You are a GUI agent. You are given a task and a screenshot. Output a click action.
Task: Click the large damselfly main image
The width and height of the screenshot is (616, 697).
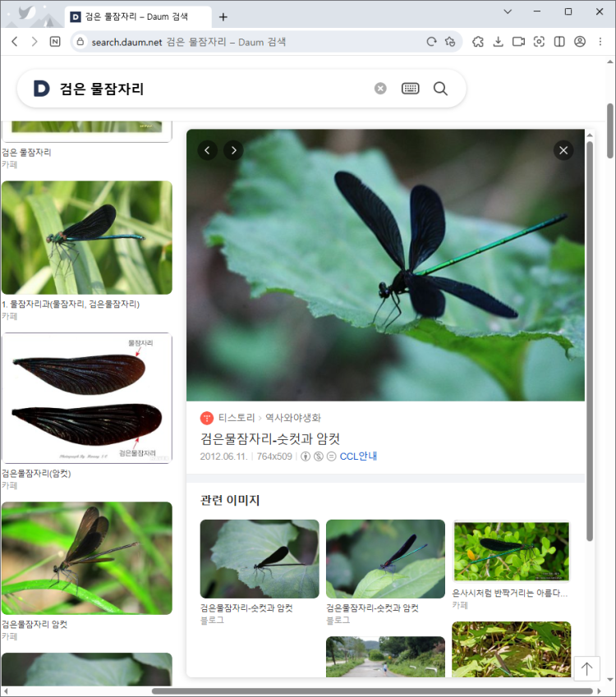pos(385,265)
